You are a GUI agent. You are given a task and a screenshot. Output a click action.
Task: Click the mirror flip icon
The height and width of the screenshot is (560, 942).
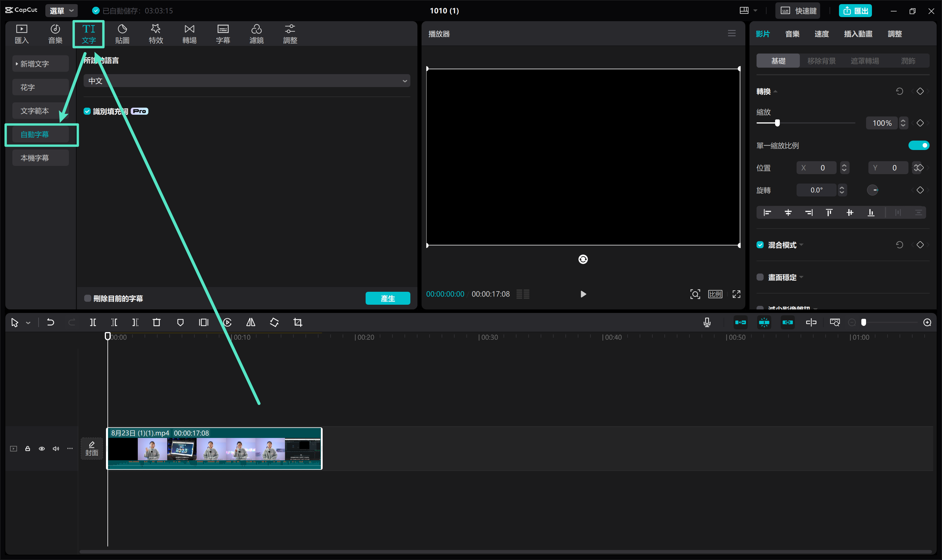click(251, 322)
